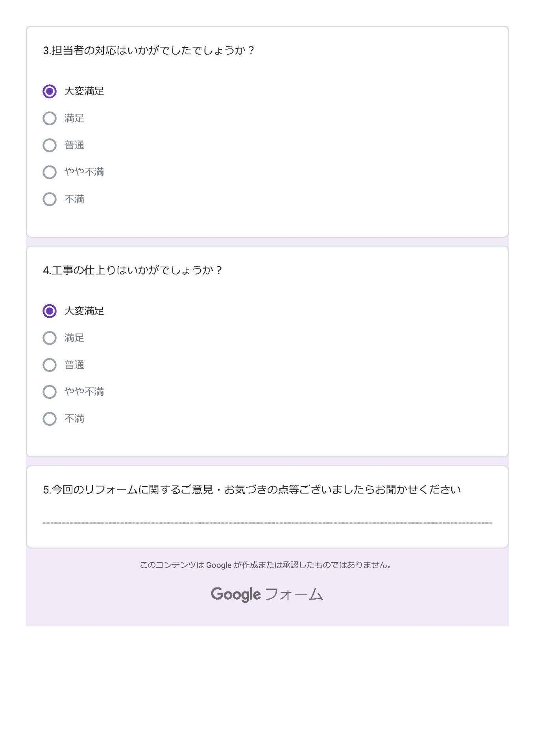Select やや不満 for question 4
This screenshot has width=534, height=756.
pyautogui.click(x=49, y=392)
